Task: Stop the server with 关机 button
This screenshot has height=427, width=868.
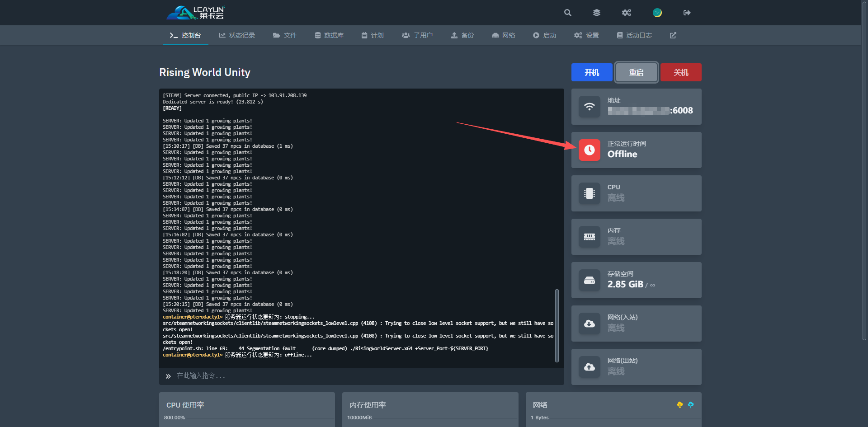Action: pyautogui.click(x=681, y=72)
